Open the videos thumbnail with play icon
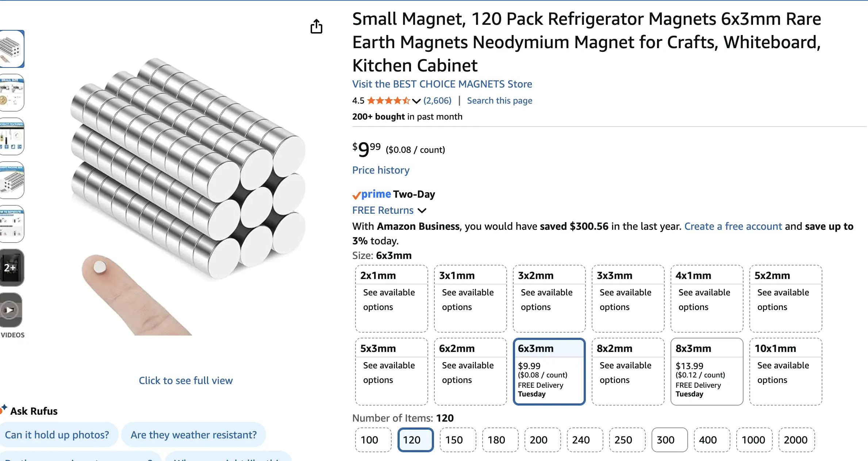 click(11, 310)
